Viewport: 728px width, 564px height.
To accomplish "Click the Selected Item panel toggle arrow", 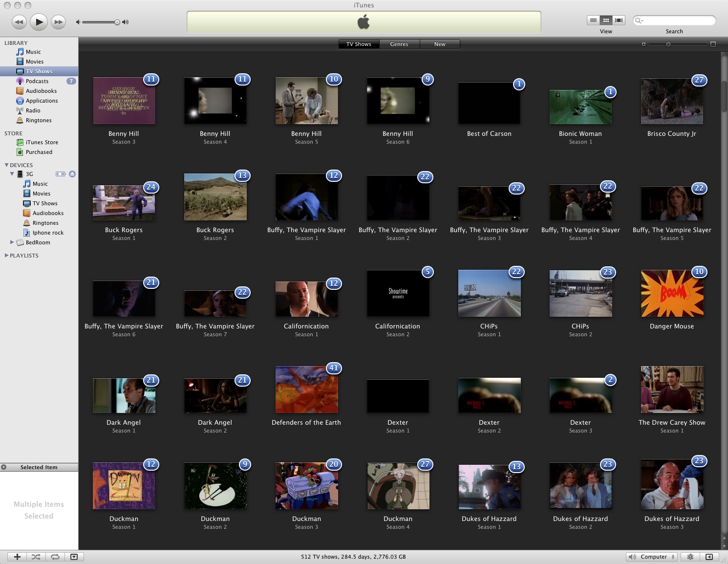I will 4,467.
